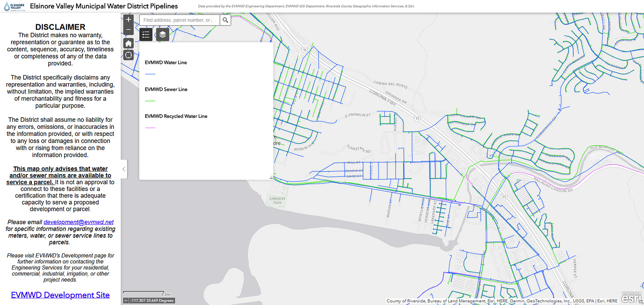644x305 pixels.
Task: Click the magnifier search icon
Action: coord(225,20)
